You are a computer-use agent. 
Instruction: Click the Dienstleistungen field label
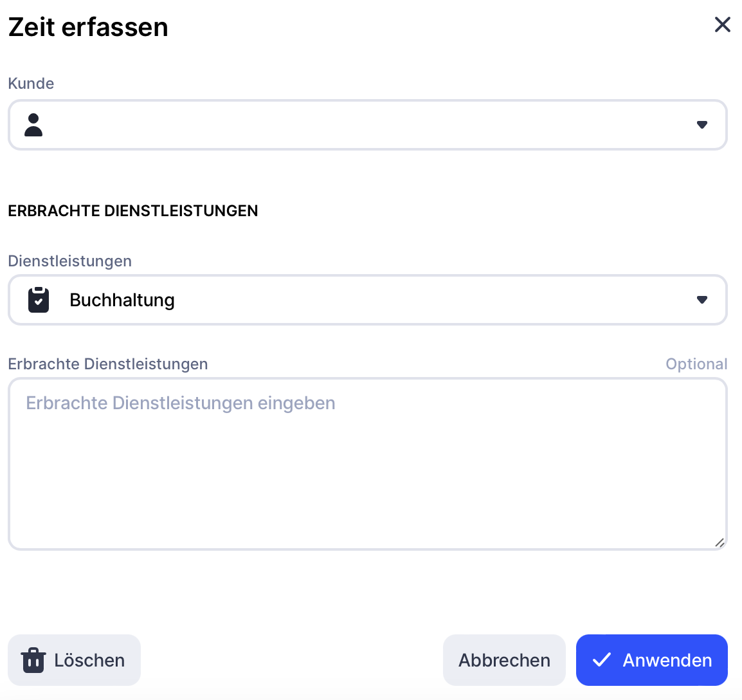69,261
